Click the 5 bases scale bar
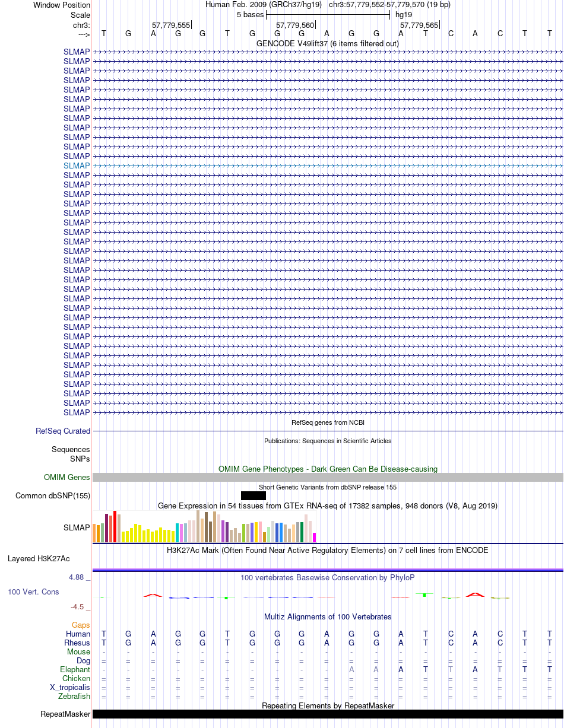 click(x=328, y=14)
